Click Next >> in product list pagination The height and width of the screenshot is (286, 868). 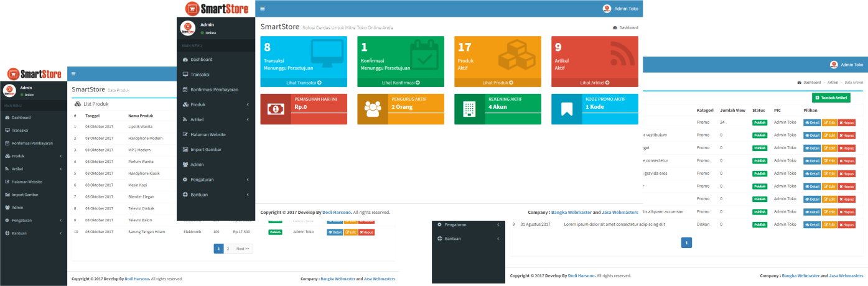(x=243, y=249)
